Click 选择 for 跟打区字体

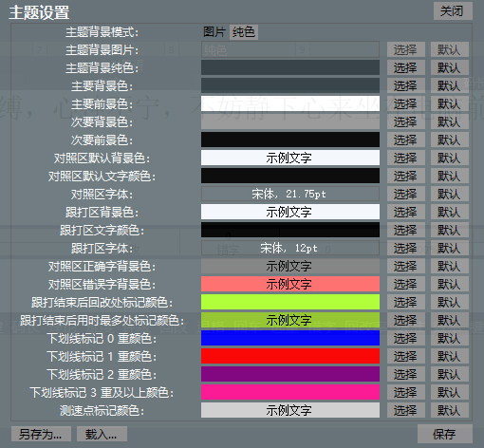pyautogui.click(x=406, y=248)
